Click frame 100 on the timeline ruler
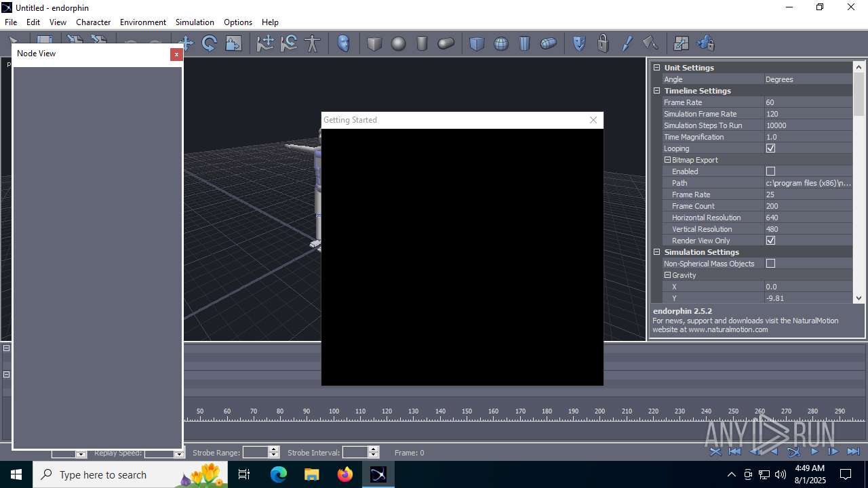868x488 pixels. point(334,411)
